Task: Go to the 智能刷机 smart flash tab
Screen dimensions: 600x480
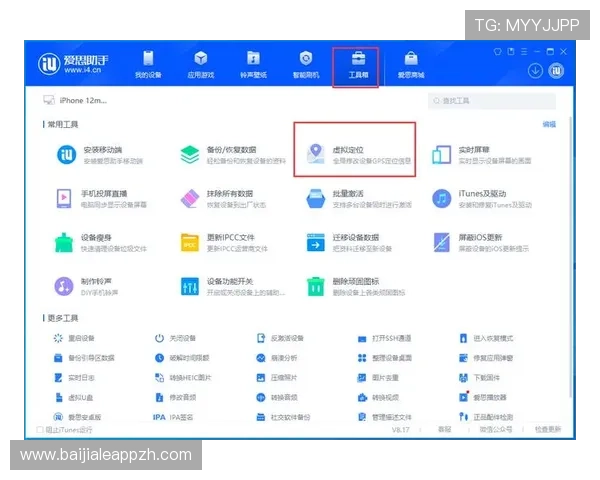Action: pyautogui.click(x=306, y=64)
